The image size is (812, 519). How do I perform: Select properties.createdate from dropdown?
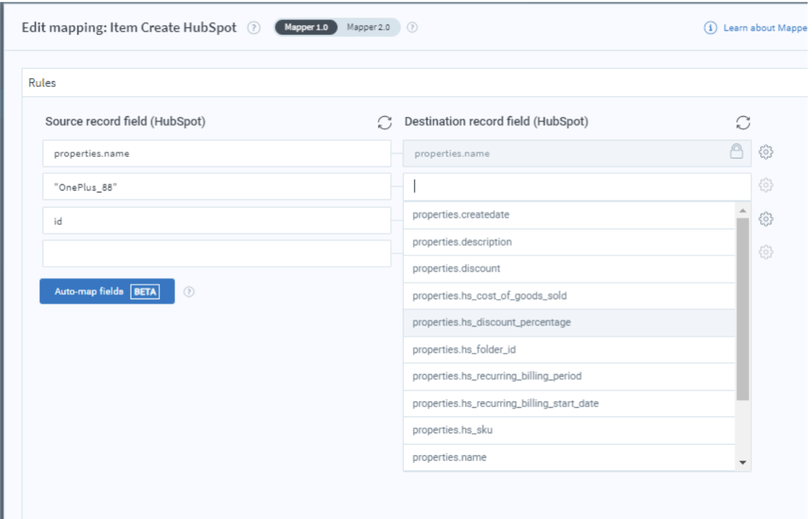pos(569,214)
